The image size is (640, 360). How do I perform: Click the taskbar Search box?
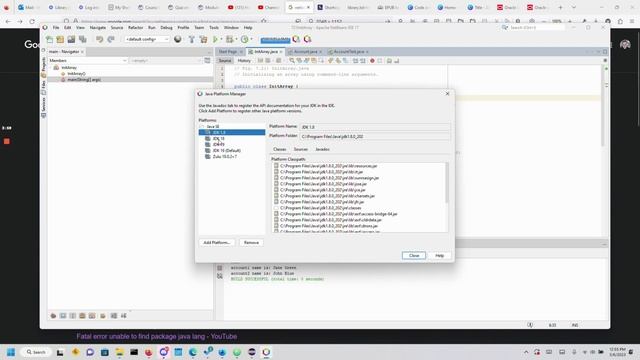coord(36,352)
